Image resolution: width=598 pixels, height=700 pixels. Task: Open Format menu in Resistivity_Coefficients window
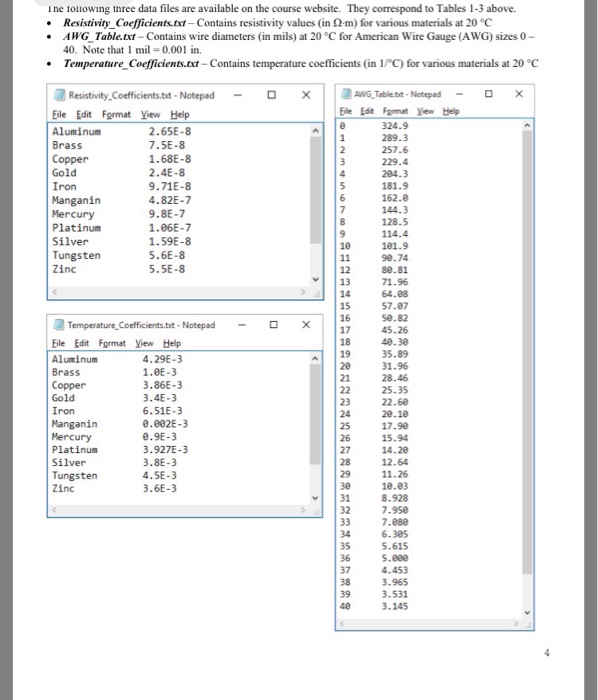pyautogui.click(x=116, y=114)
